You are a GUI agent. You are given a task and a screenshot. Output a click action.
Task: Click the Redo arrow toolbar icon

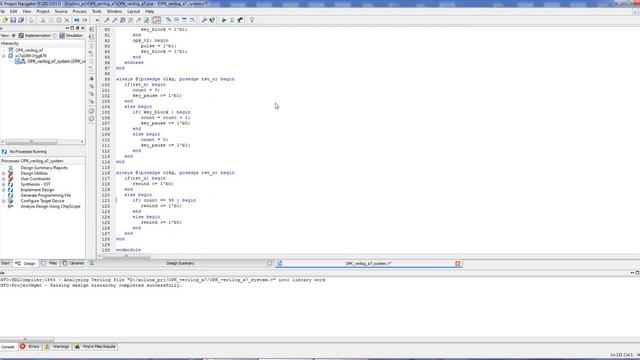pyautogui.click(x=85, y=20)
